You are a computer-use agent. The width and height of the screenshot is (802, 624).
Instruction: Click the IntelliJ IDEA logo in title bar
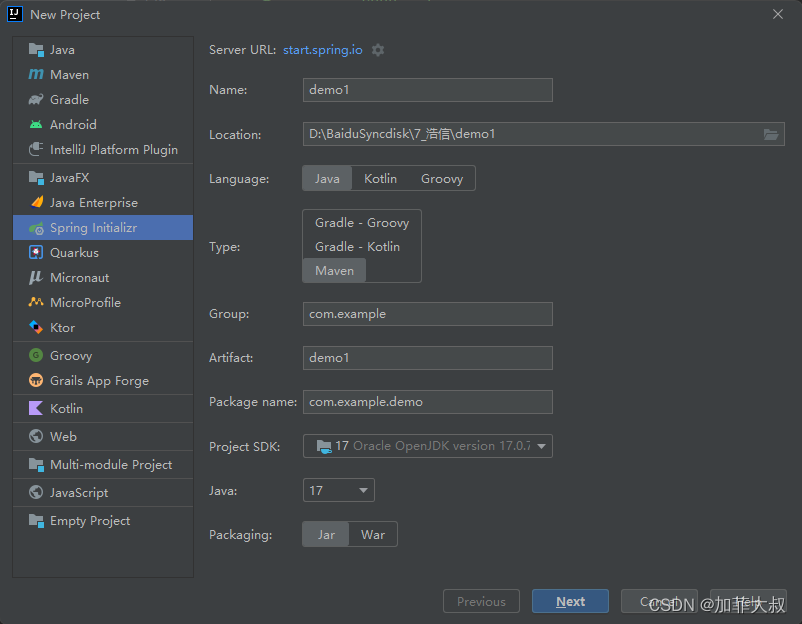coord(15,14)
